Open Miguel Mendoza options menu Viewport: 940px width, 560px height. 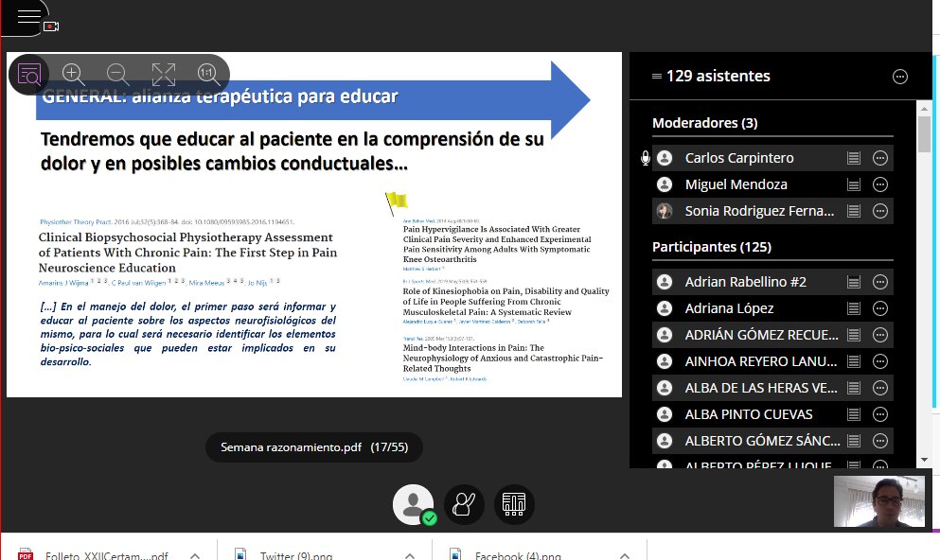[x=880, y=184]
